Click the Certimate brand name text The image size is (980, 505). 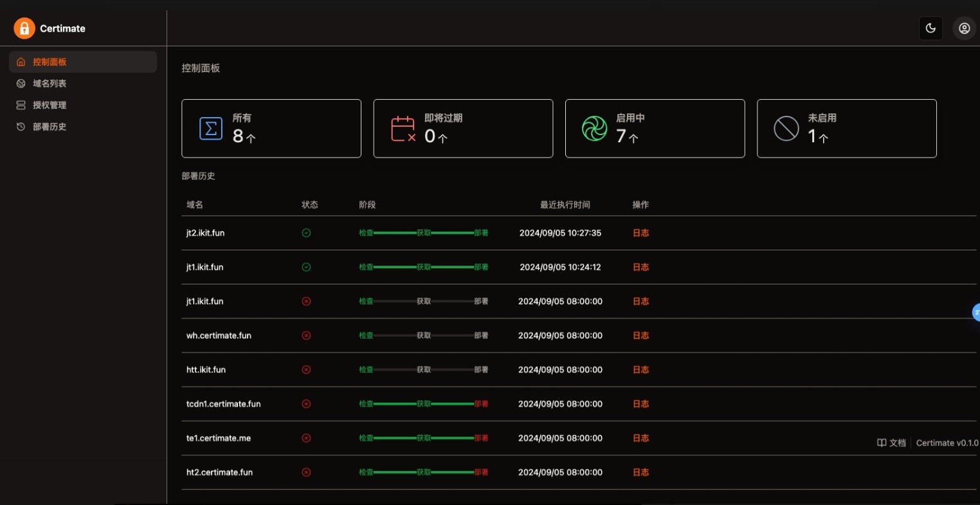62,28
